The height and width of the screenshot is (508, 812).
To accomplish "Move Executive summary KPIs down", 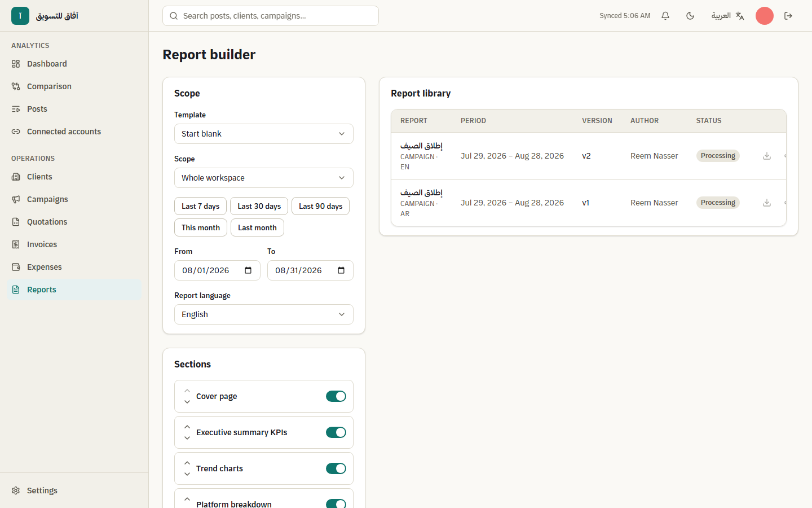I will [x=187, y=438].
